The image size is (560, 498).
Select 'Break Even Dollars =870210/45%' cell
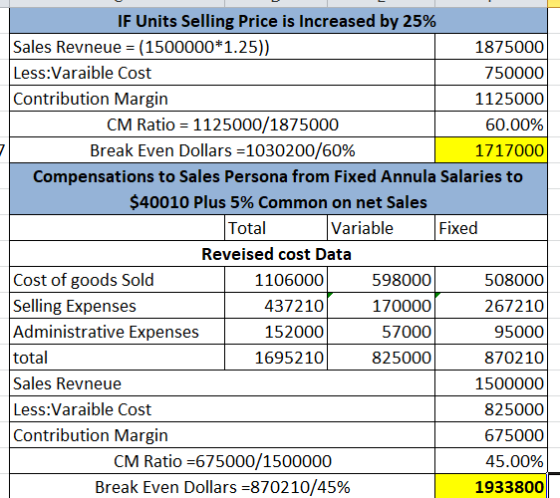pyautogui.click(x=222, y=486)
